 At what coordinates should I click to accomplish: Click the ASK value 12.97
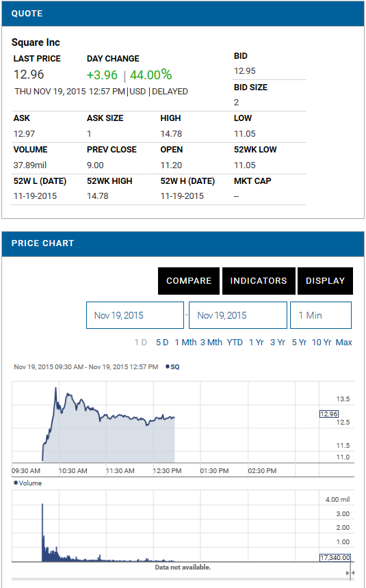point(24,134)
